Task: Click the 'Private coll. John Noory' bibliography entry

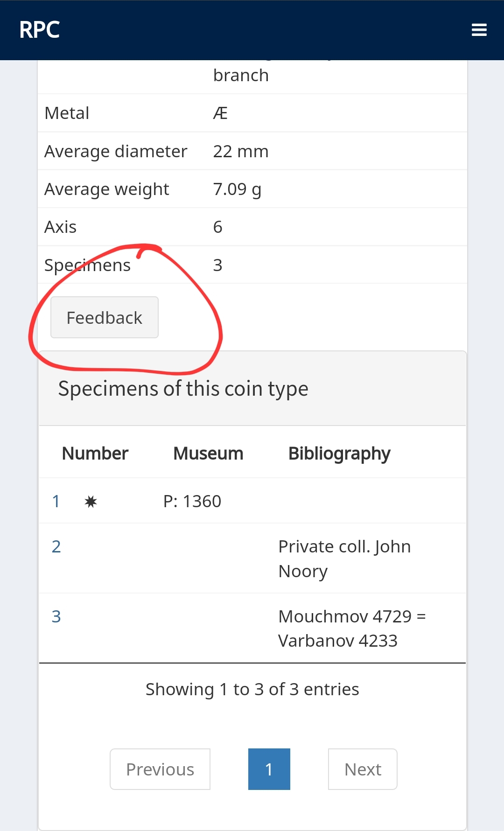Action: tap(344, 559)
